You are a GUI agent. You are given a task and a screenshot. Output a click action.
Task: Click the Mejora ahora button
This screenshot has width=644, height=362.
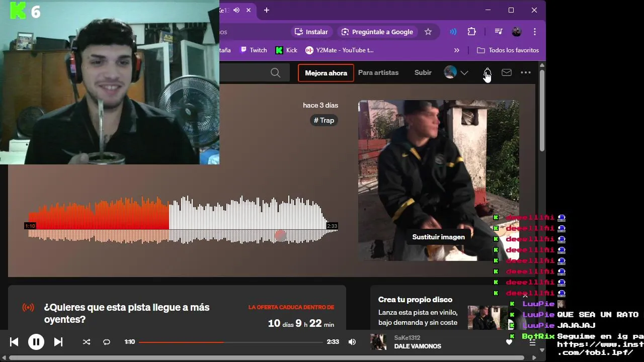[x=326, y=73]
